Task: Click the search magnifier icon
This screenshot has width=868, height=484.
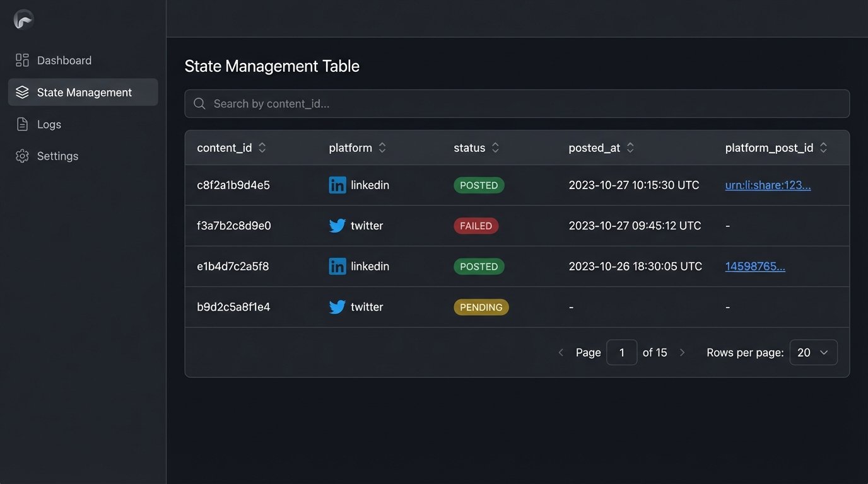Action: click(199, 104)
